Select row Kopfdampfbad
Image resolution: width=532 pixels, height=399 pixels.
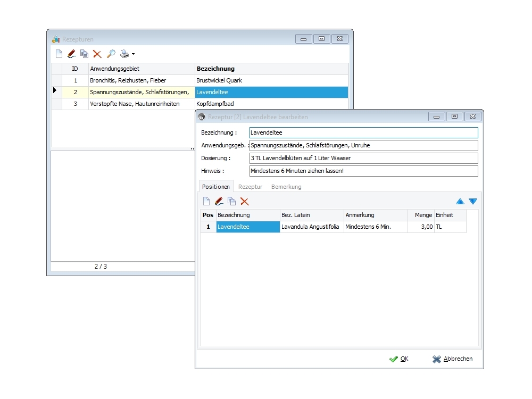tap(199, 104)
